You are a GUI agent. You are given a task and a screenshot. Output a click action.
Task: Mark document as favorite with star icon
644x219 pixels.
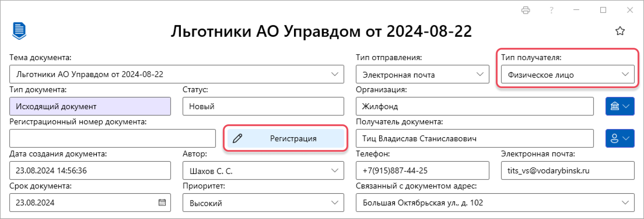coord(620,31)
